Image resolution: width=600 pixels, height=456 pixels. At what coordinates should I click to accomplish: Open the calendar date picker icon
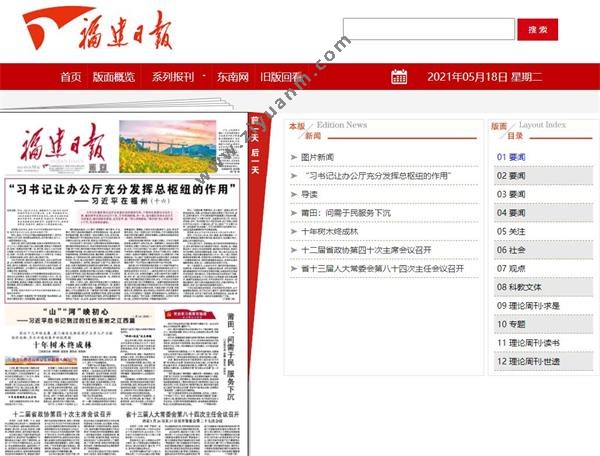click(x=399, y=77)
